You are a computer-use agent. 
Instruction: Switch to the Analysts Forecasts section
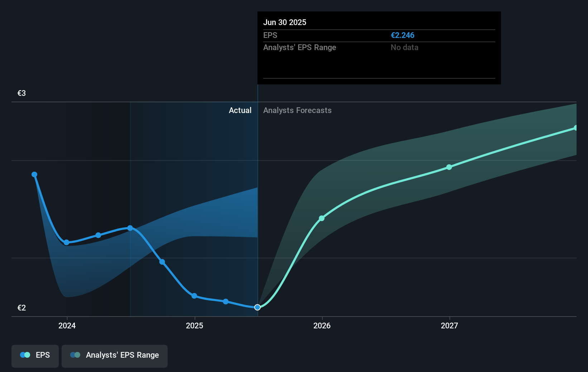(x=297, y=111)
